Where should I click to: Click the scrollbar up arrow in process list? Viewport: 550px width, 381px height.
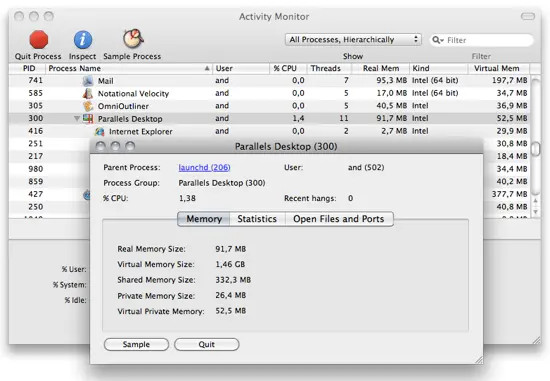tap(535, 201)
